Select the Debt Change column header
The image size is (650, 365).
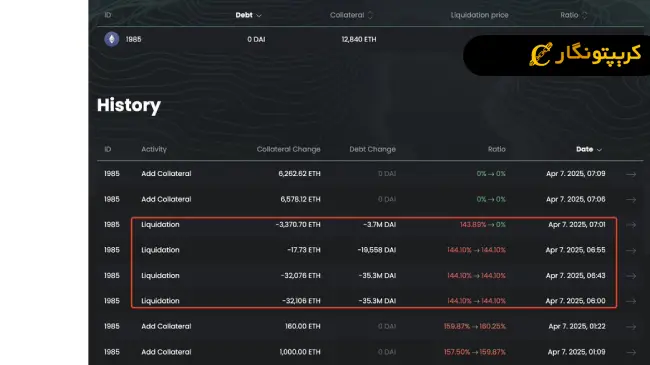(x=372, y=149)
